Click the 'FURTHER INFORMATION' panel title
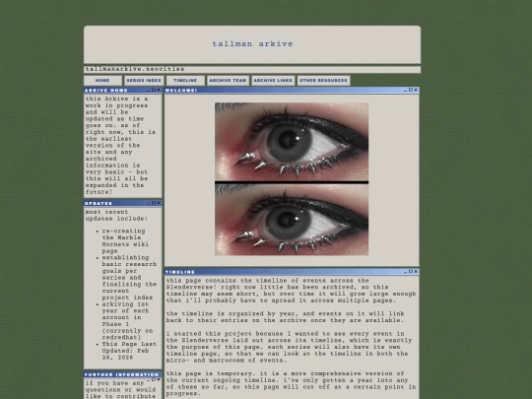The width and height of the screenshot is (532, 399). click(x=121, y=374)
